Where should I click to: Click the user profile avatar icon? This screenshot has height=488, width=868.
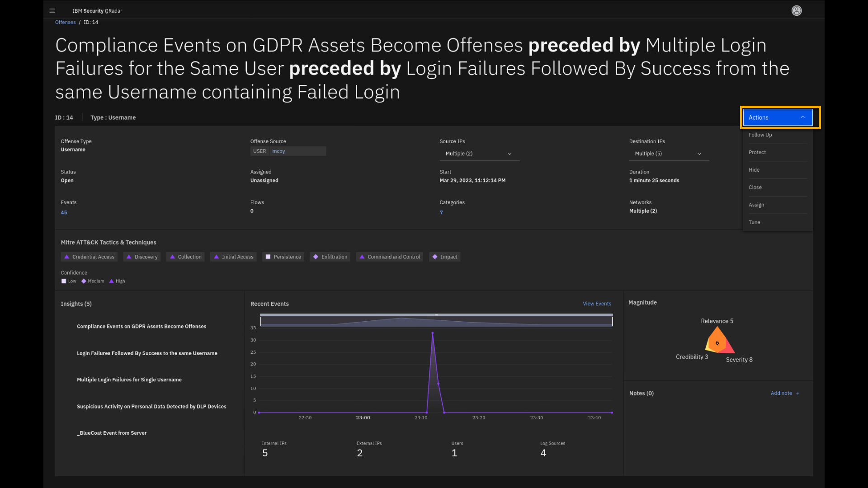click(x=797, y=11)
